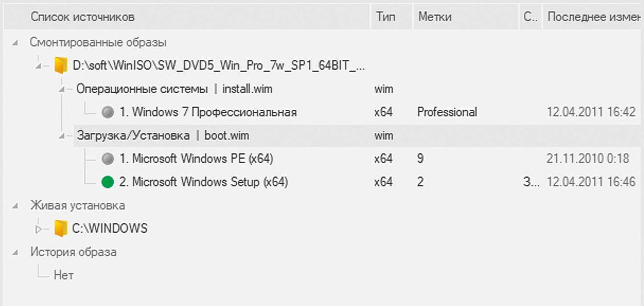Screen dimensions: 644x306
Task: Collapse the Смонтированные образы group
Action: pos(16,43)
